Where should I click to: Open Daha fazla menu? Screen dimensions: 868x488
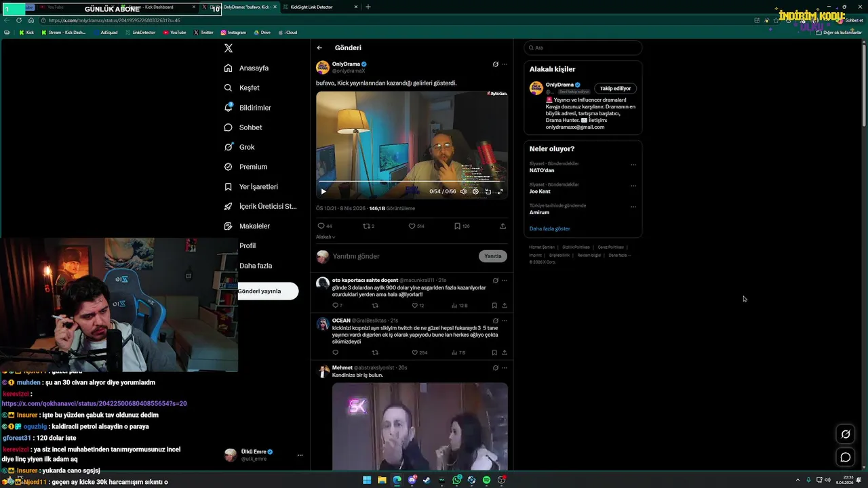click(255, 266)
